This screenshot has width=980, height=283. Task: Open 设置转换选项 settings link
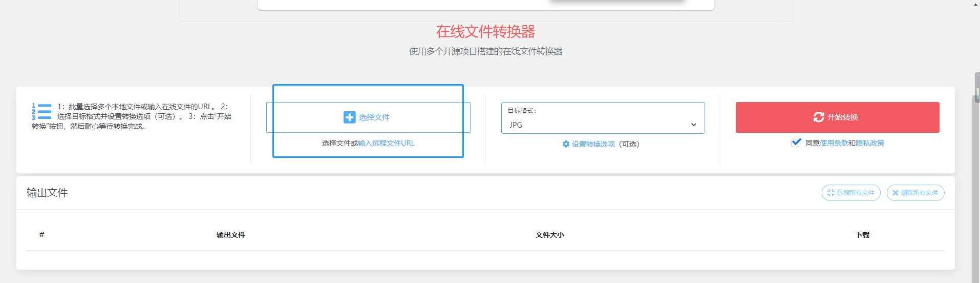593,144
